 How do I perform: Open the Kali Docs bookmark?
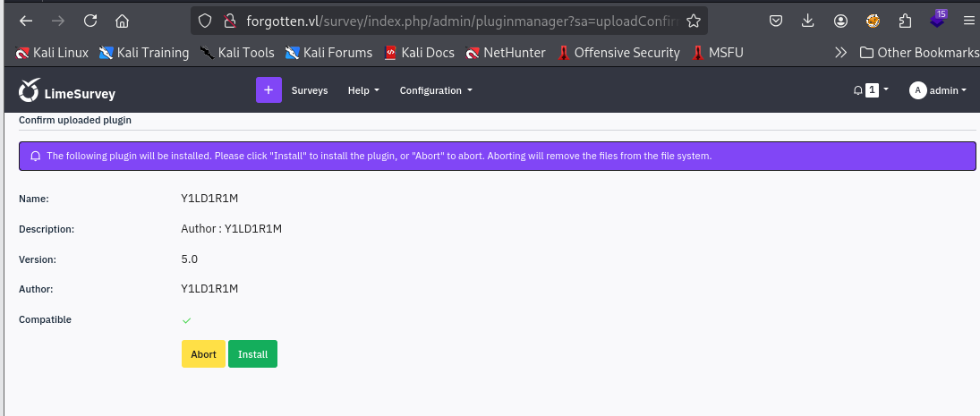(419, 53)
